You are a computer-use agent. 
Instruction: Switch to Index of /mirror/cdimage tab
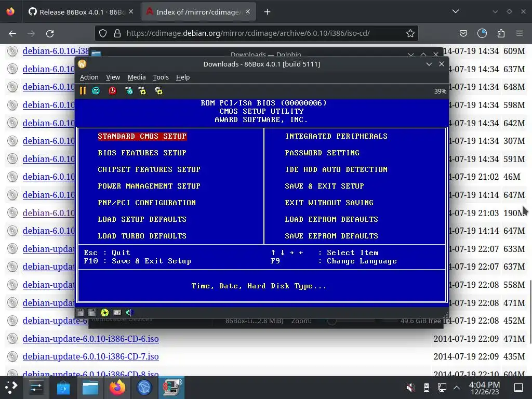[198, 12]
